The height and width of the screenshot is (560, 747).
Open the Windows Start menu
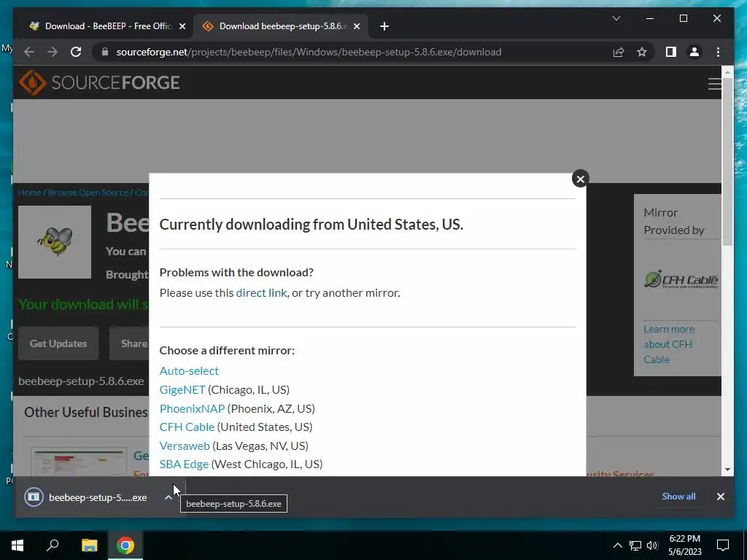tap(18, 545)
